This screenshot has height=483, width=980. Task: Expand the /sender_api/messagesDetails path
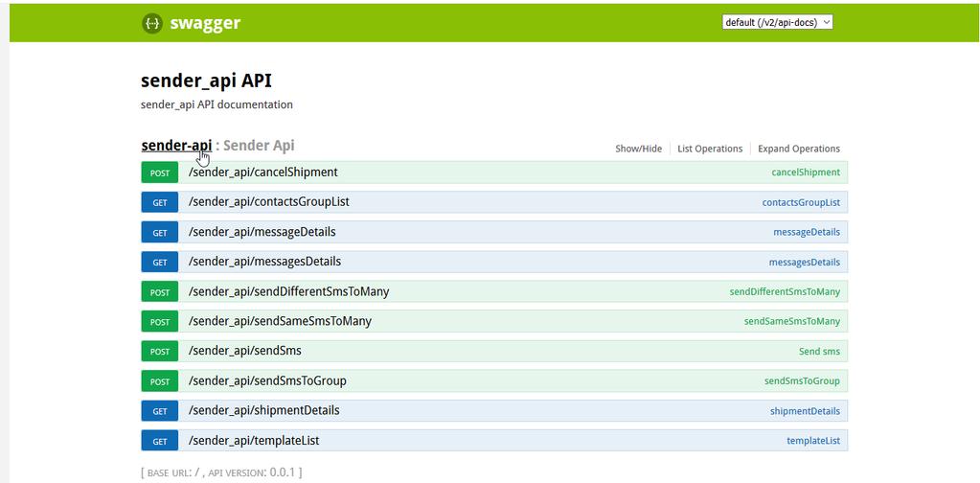[265, 262]
